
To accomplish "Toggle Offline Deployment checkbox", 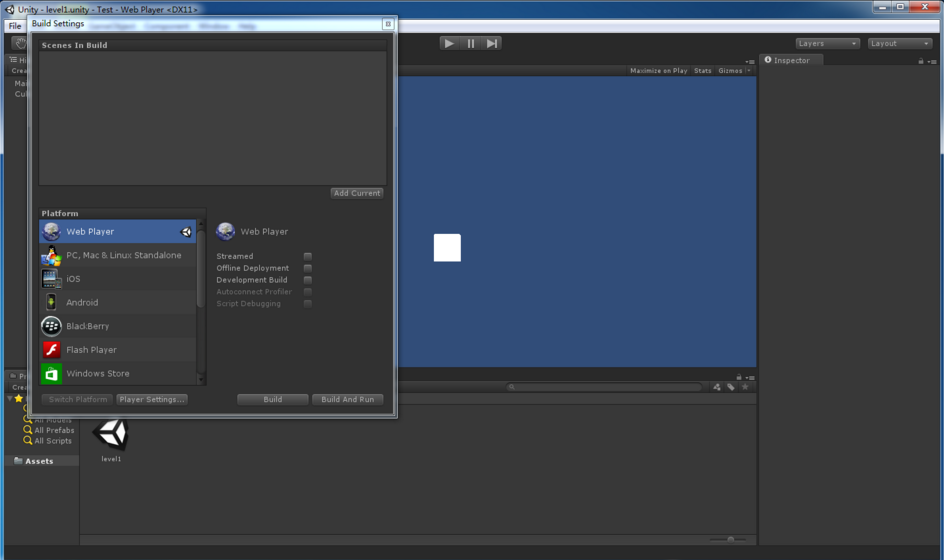I will click(308, 268).
